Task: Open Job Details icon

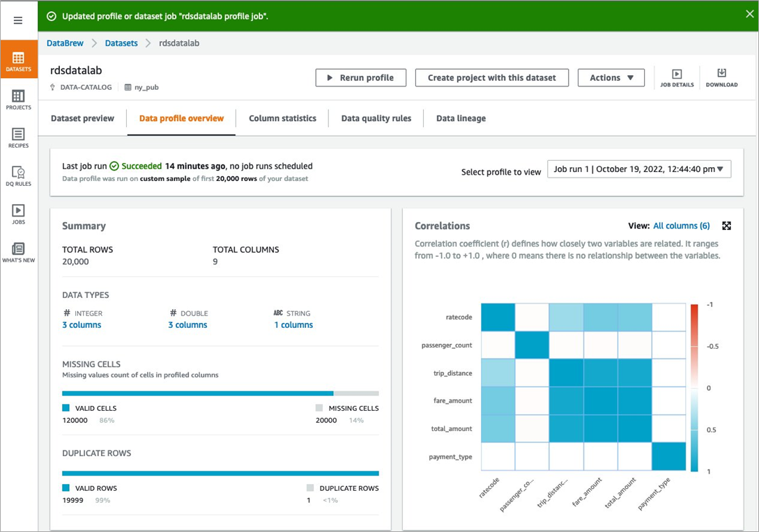Action: 677,78
